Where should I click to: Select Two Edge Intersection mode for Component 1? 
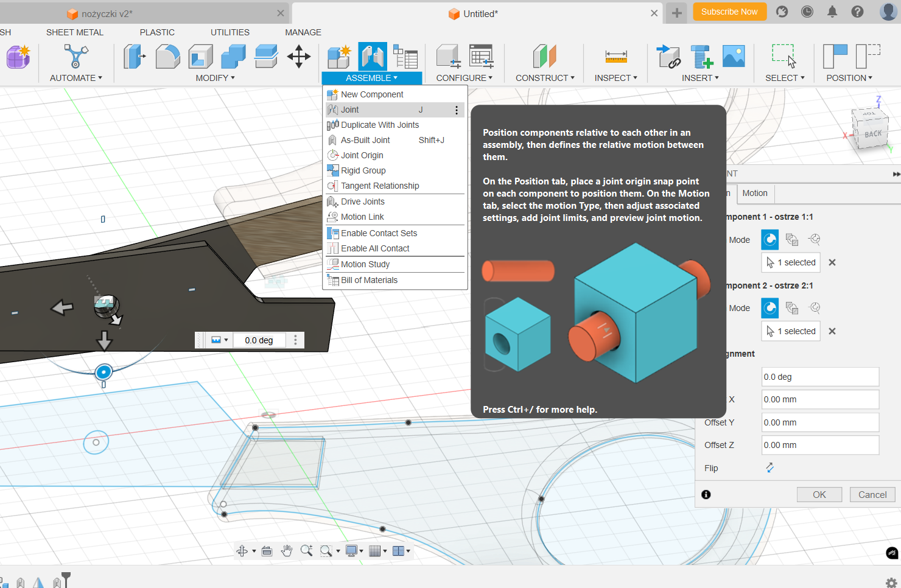click(x=815, y=239)
